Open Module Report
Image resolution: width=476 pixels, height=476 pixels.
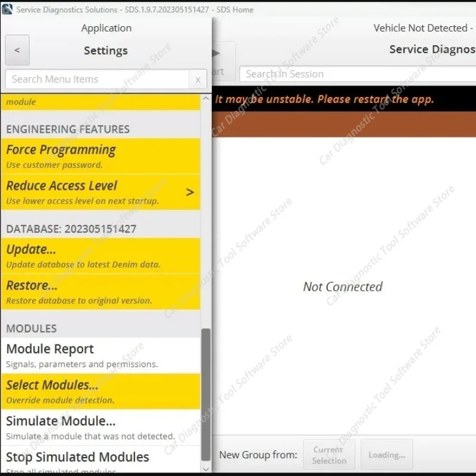(x=101, y=355)
